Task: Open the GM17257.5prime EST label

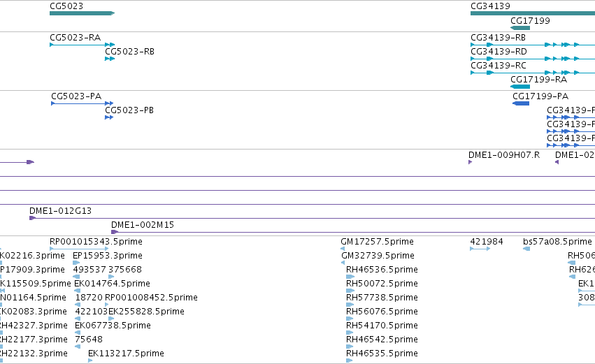Action: (377, 242)
